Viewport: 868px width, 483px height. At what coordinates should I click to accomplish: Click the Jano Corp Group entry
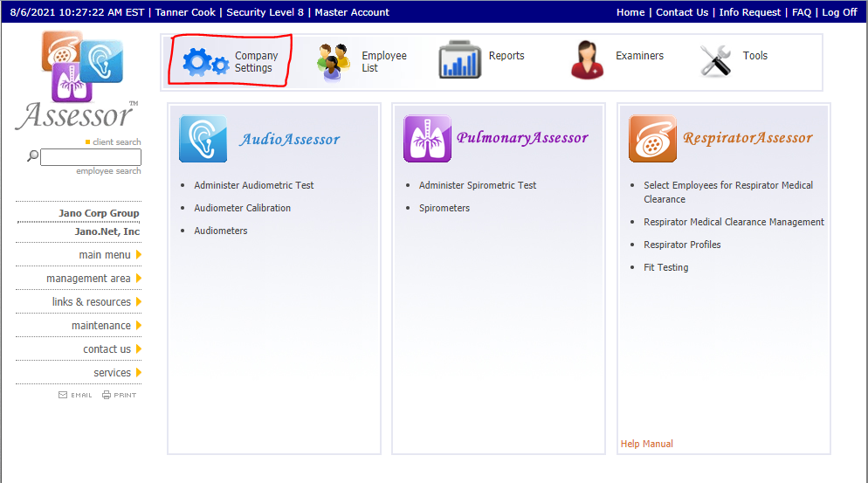[99, 213]
